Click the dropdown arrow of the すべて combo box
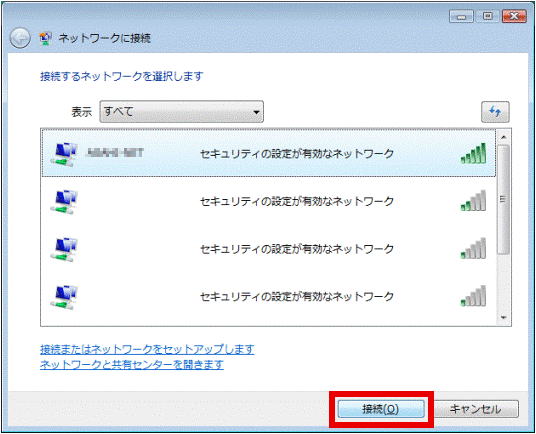The width and height of the screenshot is (536, 434). [x=256, y=112]
